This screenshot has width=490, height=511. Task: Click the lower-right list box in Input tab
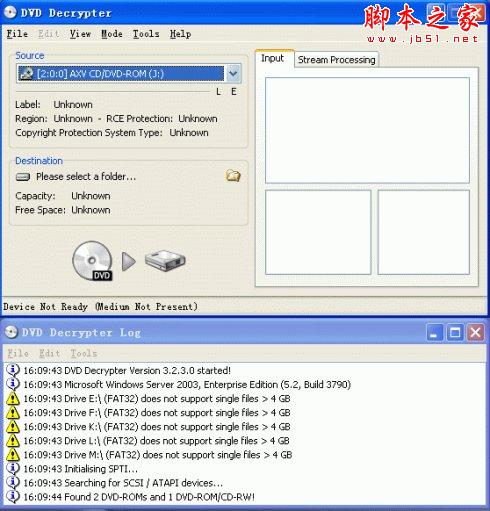[x=424, y=232]
